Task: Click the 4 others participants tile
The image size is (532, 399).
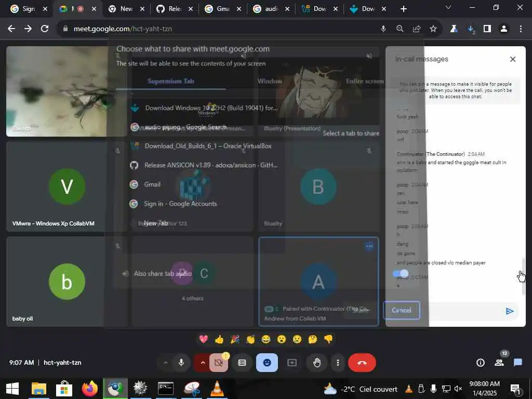Action: (x=192, y=282)
